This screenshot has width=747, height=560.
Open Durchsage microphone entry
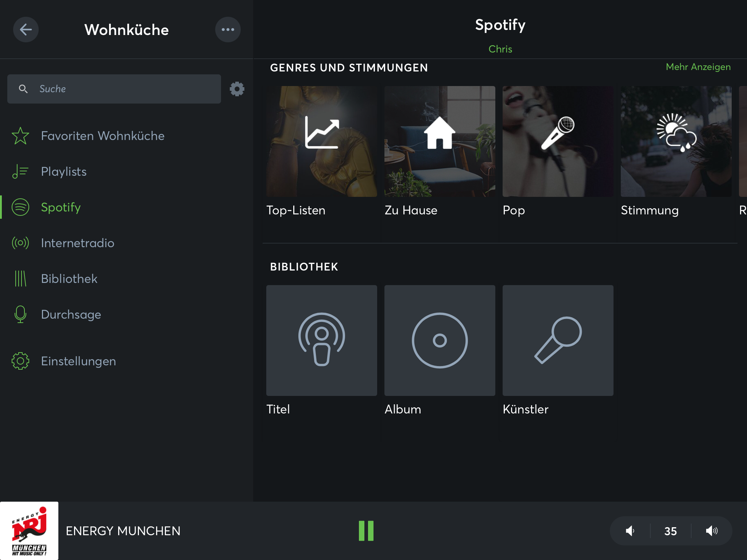click(71, 315)
